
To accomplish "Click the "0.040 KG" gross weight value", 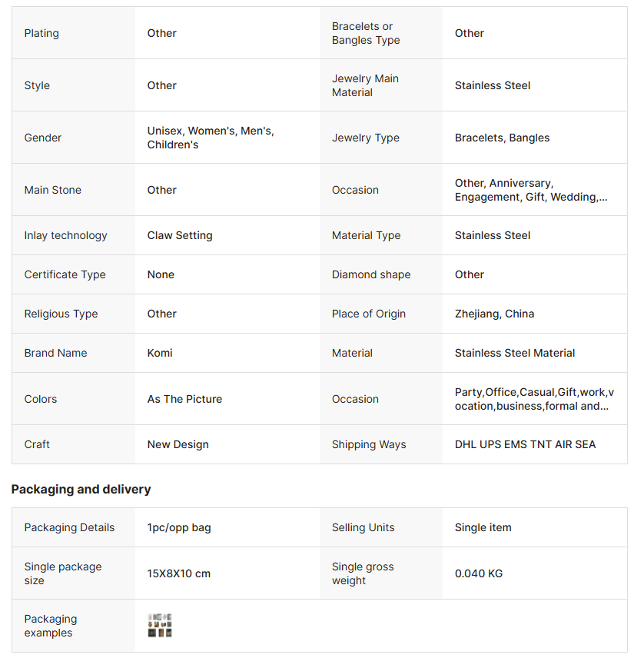I will (479, 573).
